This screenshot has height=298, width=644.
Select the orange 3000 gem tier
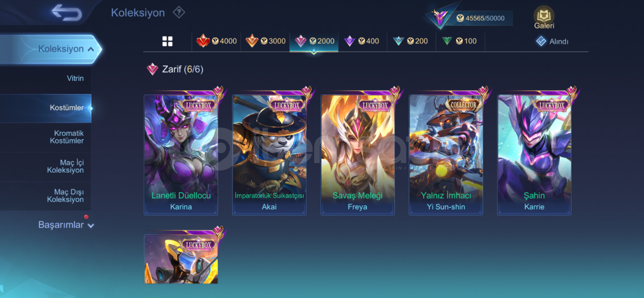pos(265,41)
